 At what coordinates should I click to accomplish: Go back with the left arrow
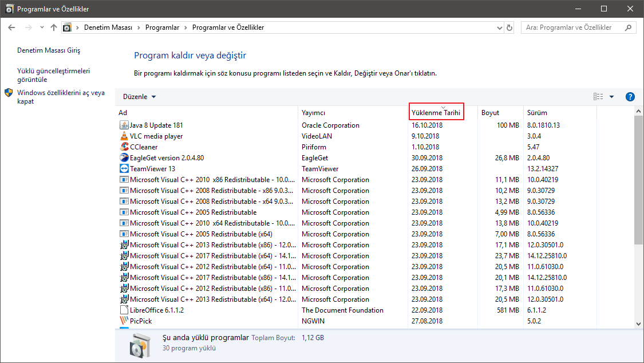pyautogui.click(x=11, y=27)
